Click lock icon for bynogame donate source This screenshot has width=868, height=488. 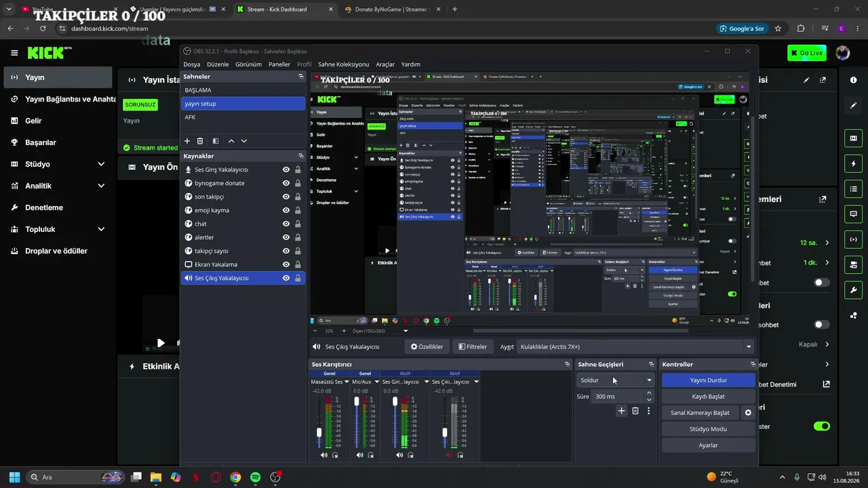pyautogui.click(x=298, y=183)
